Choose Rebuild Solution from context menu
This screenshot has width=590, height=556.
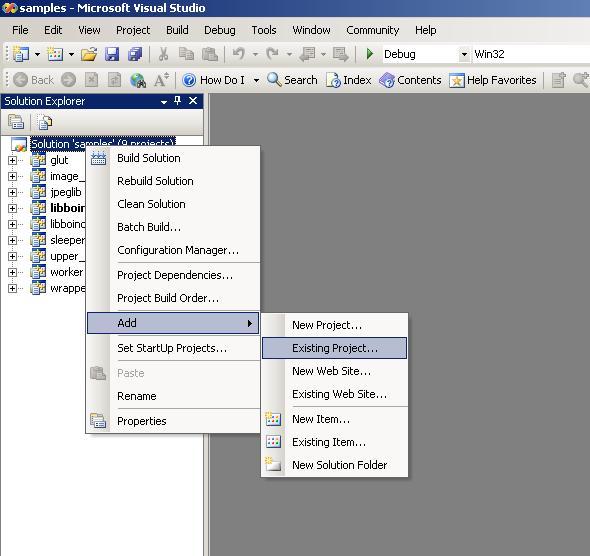coord(173,181)
